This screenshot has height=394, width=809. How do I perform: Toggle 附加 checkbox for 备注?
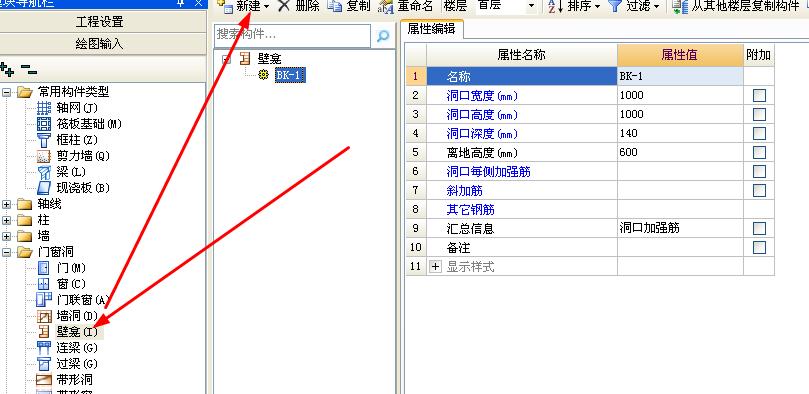coord(759,248)
